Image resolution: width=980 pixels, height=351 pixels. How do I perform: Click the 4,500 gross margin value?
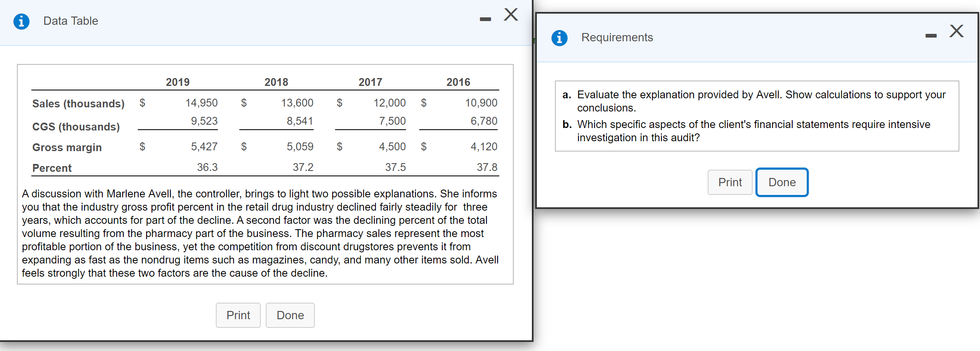tap(392, 147)
